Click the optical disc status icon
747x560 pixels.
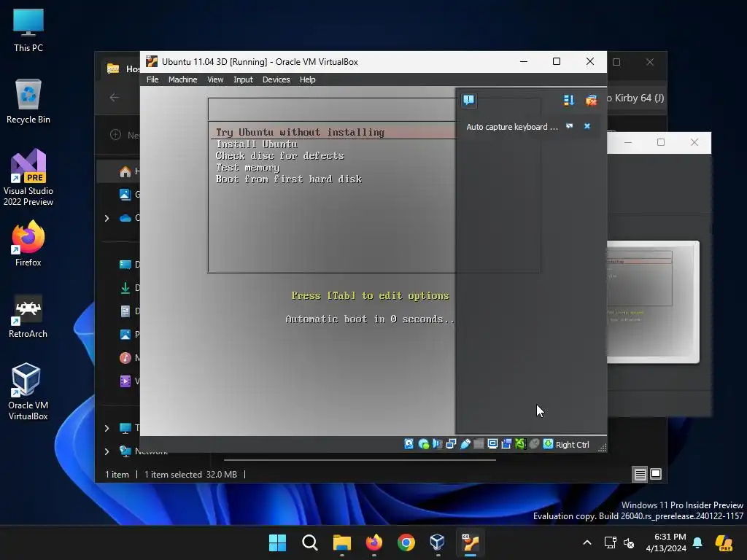(423, 444)
